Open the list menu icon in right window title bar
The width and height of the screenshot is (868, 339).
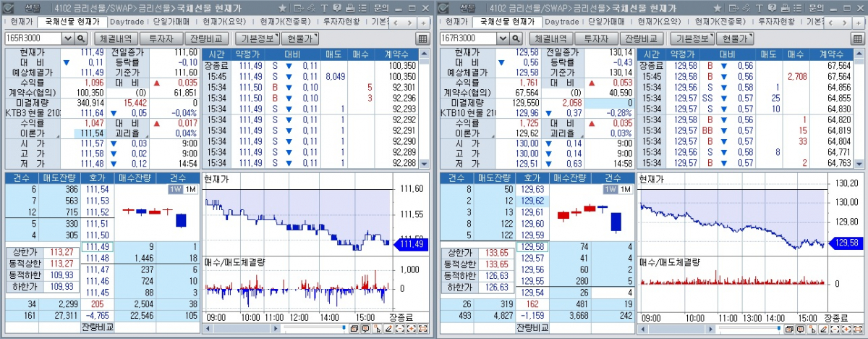coord(797,8)
